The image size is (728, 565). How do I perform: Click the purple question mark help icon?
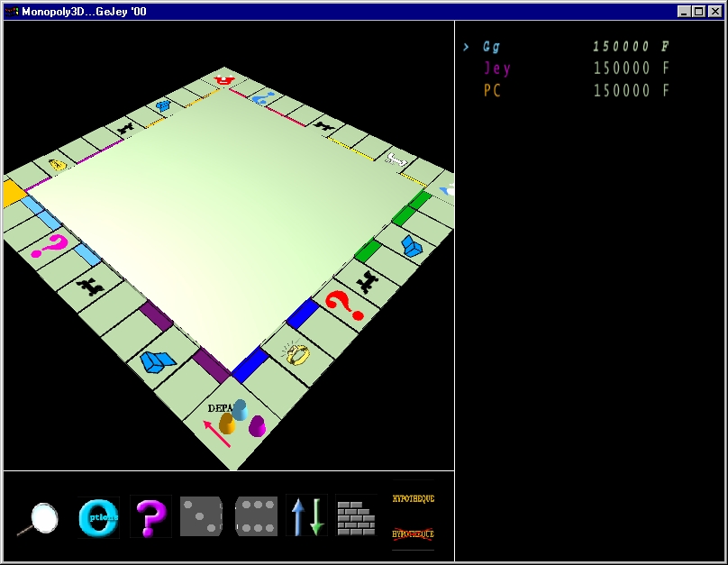(150, 517)
